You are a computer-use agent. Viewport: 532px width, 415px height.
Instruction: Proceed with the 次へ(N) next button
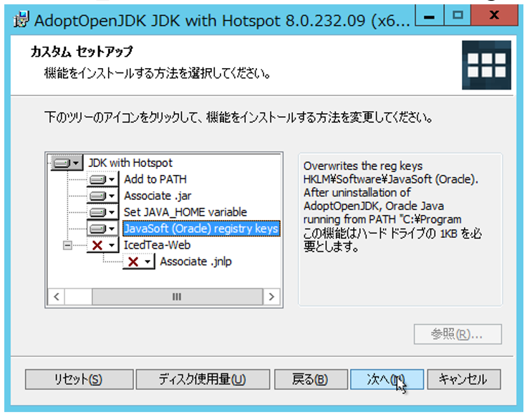coord(387,379)
